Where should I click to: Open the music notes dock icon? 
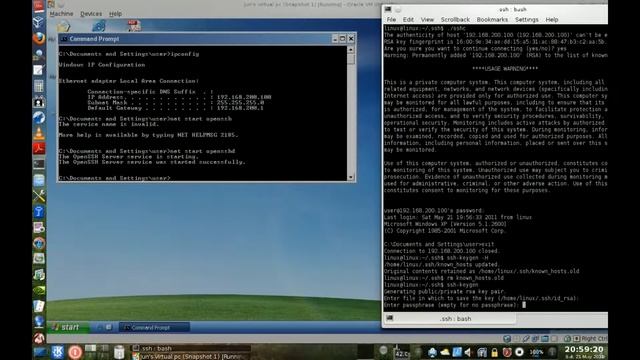point(39,275)
